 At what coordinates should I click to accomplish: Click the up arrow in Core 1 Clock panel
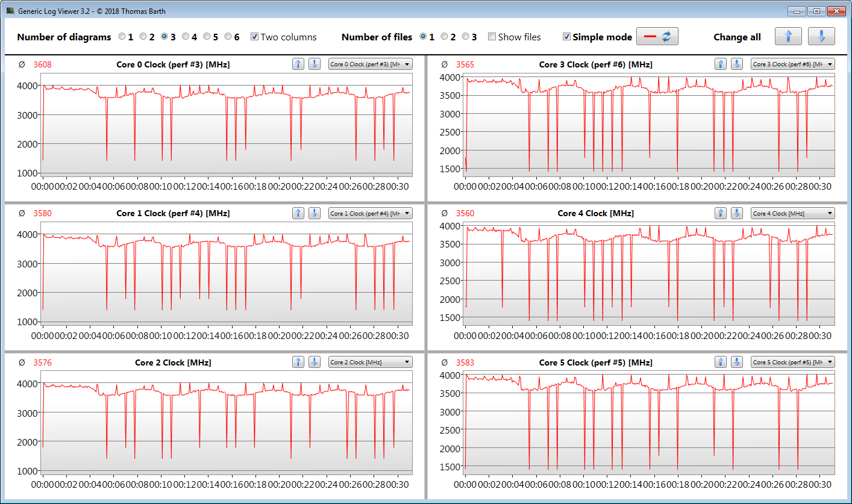[x=298, y=213]
